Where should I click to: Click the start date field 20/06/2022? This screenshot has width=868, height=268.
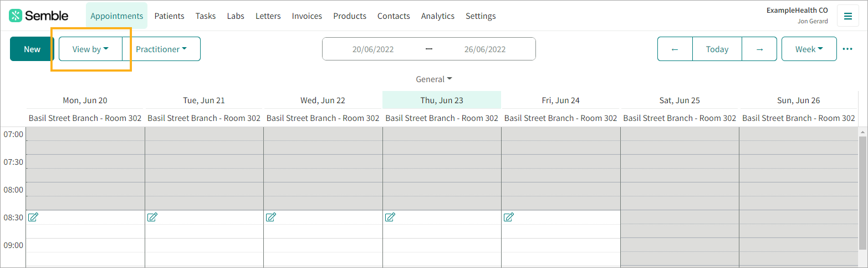click(x=373, y=49)
